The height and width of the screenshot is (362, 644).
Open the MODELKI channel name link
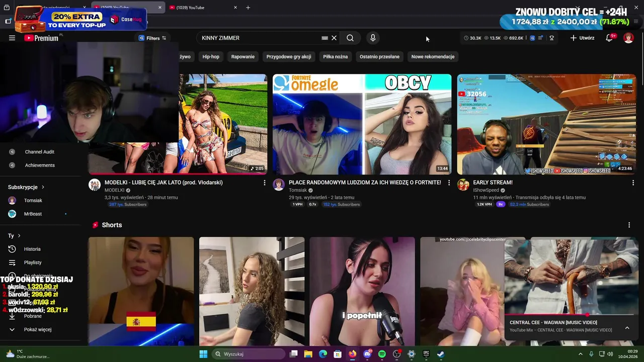(114, 191)
